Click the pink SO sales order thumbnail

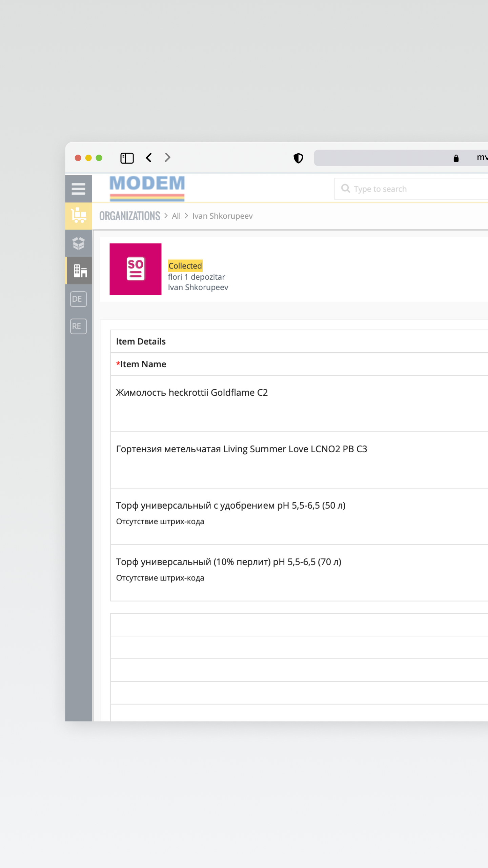pos(135,269)
